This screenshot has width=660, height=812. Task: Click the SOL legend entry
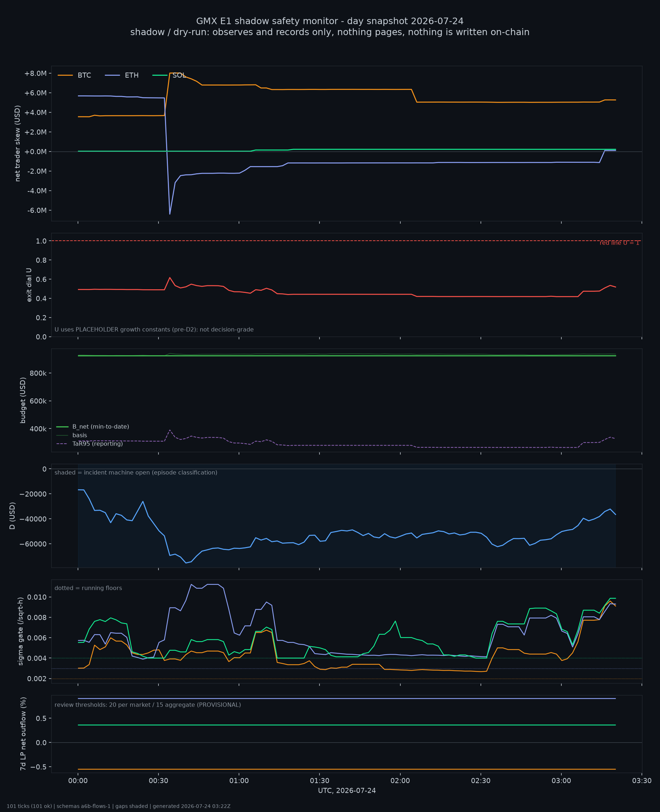click(170, 75)
